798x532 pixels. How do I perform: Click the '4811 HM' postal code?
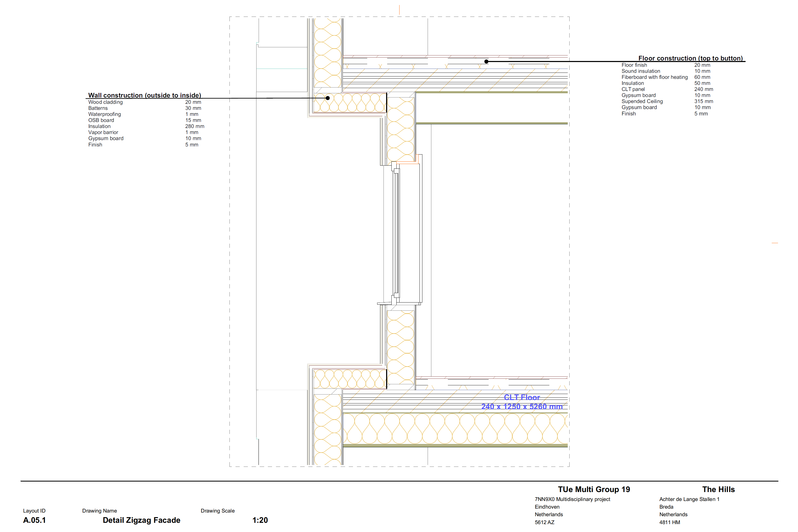point(669,522)
